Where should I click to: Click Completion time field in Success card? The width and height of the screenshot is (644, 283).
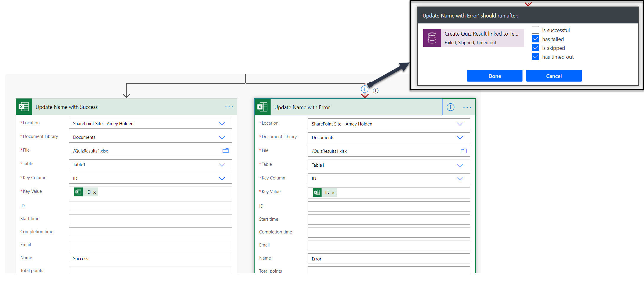(x=151, y=232)
